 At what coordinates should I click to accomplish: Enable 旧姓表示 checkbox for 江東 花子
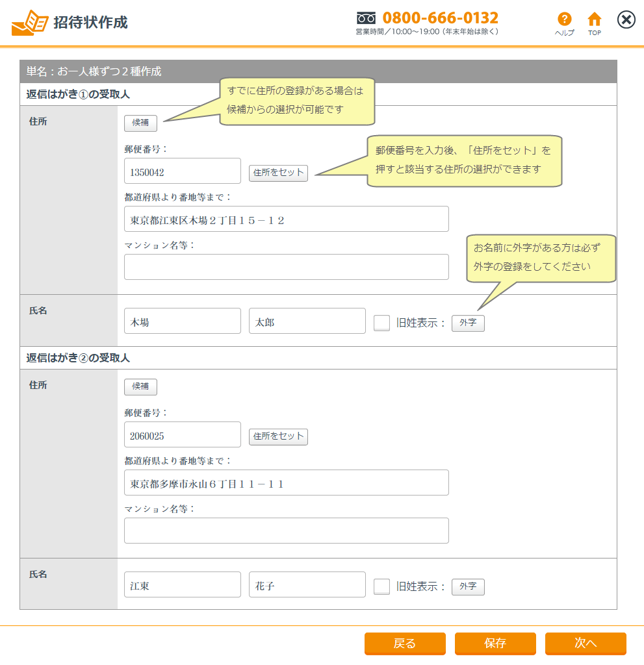pyautogui.click(x=382, y=586)
